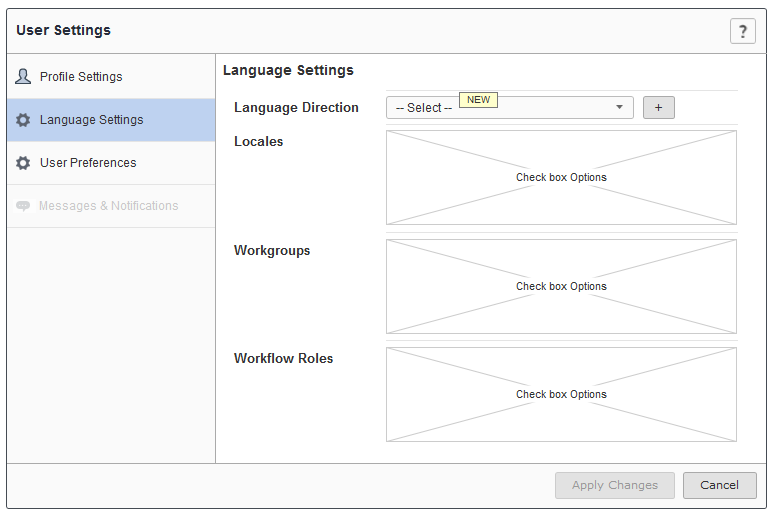
Task: Click the Language Settings panel heading
Action: [288, 71]
